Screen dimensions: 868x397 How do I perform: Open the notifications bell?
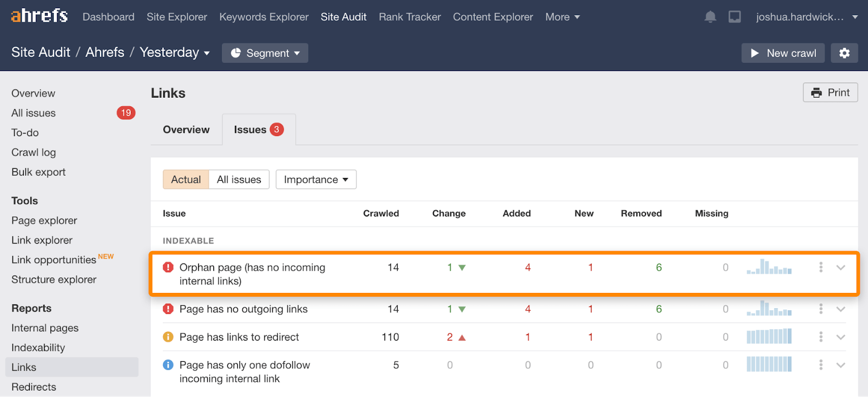pos(710,17)
